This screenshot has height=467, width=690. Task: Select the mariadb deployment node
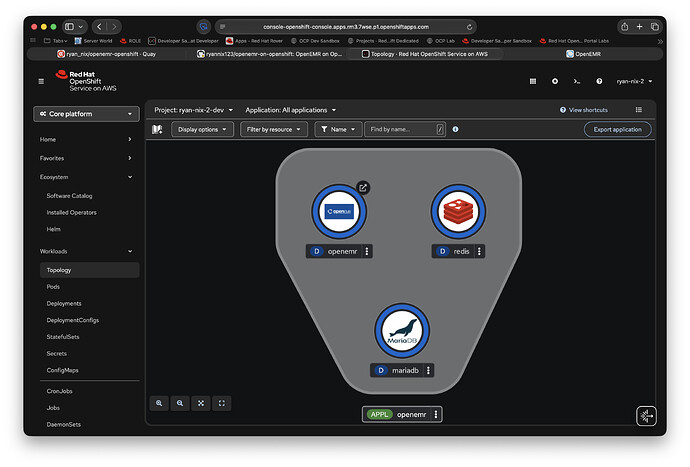pyautogui.click(x=402, y=331)
